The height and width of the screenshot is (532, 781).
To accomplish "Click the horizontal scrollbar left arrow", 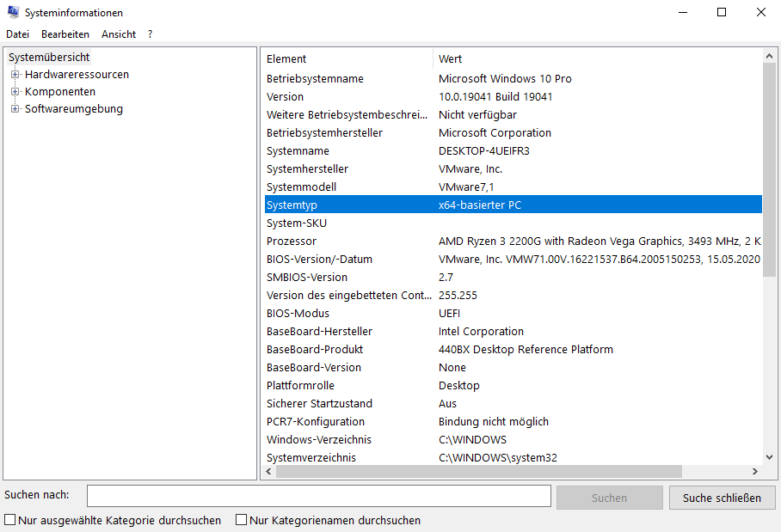I will point(268,472).
